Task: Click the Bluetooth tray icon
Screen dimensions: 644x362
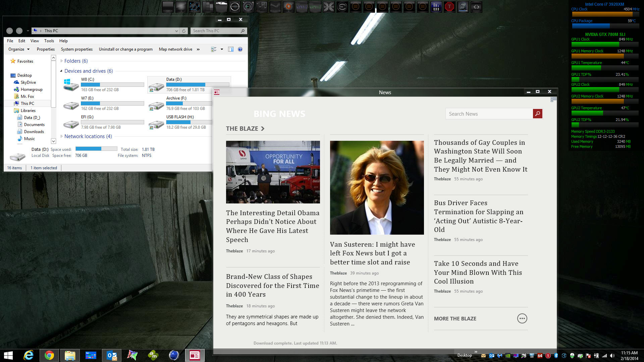Action: click(x=556, y=356)
